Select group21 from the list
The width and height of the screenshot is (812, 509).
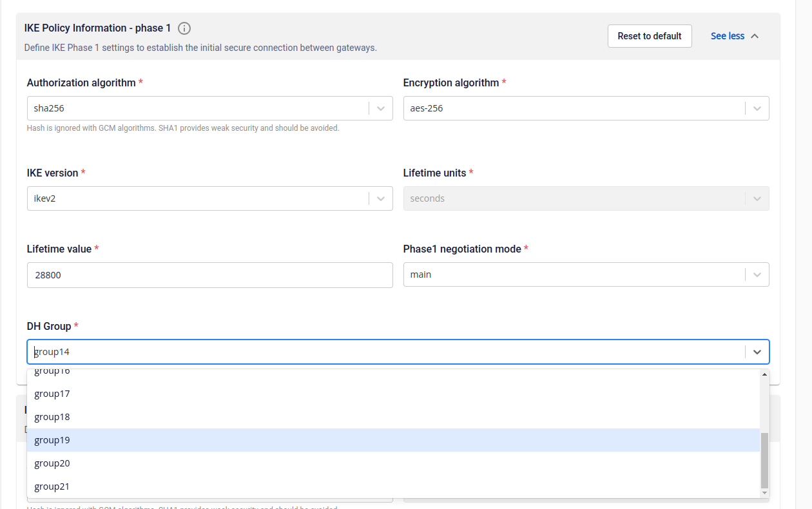click(x=52, y=486)
